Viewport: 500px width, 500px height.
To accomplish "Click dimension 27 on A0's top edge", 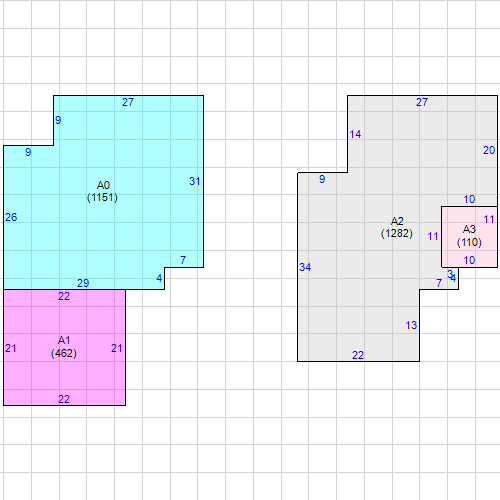I will click(x=128, y=102).
